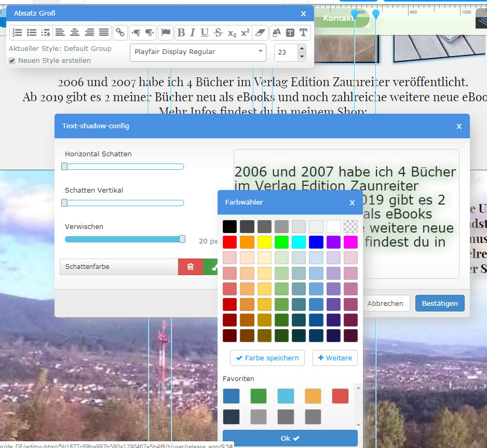Apply superscript formatting

tap(246, 33)
